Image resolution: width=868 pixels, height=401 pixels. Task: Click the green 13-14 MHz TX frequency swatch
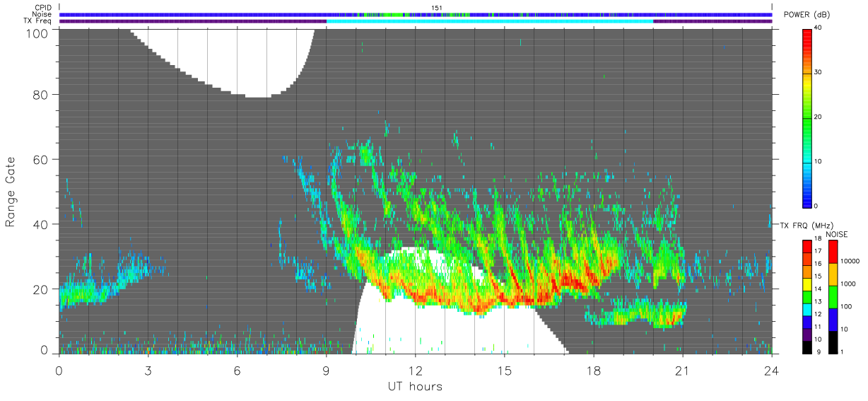point(807,297)
